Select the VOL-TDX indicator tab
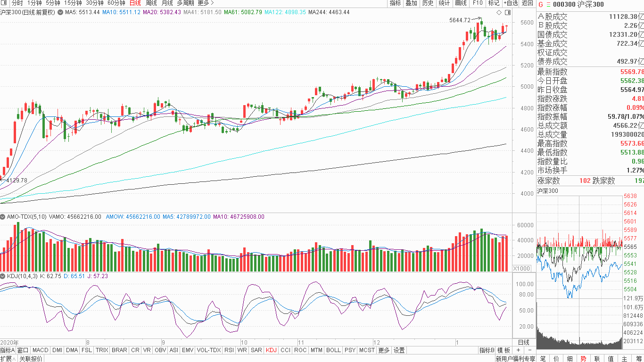Screen dimensions: 644x362 pos(208,350)
